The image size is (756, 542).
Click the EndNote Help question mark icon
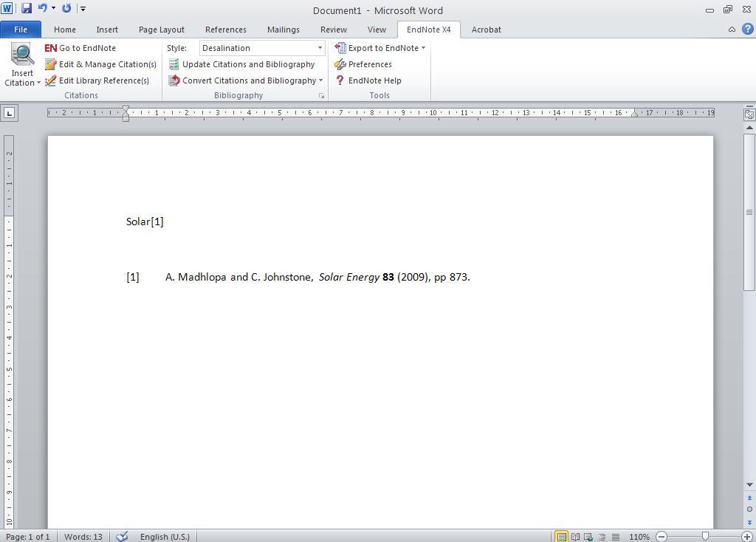(x=340, y=80)
